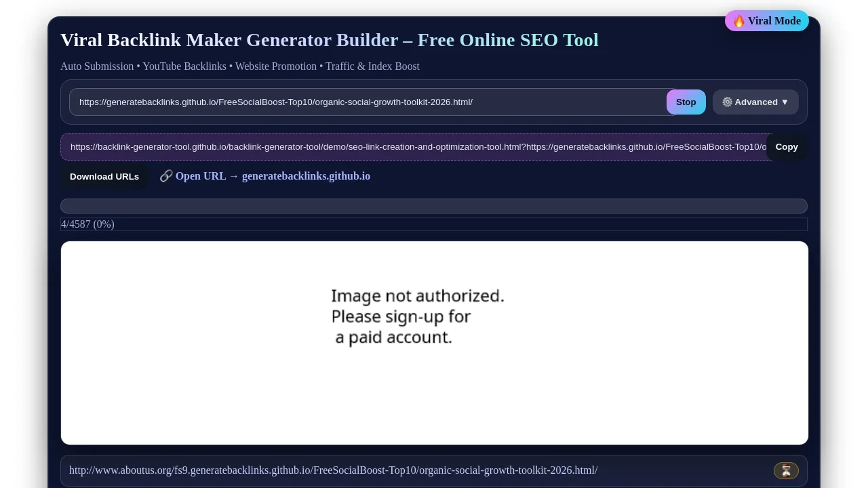The height and width of the screenshot is (488, 868).
Task: Click the aboutus.org submission URL row
Action: coord(434,471)
